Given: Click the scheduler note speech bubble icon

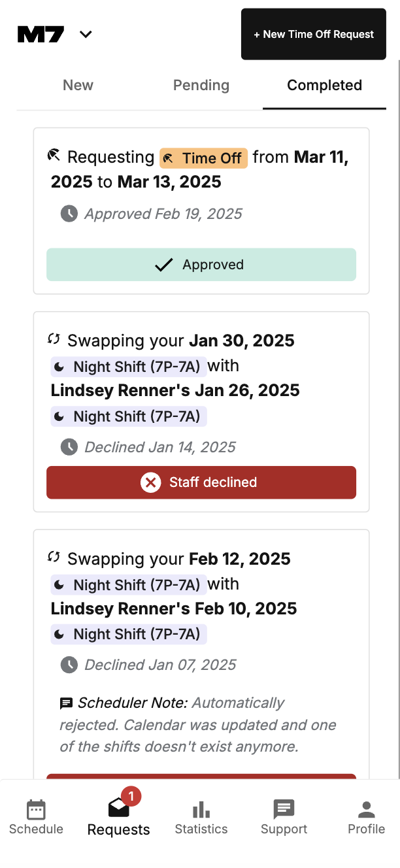Looking at the screenshot, I should tap(66, 703).
